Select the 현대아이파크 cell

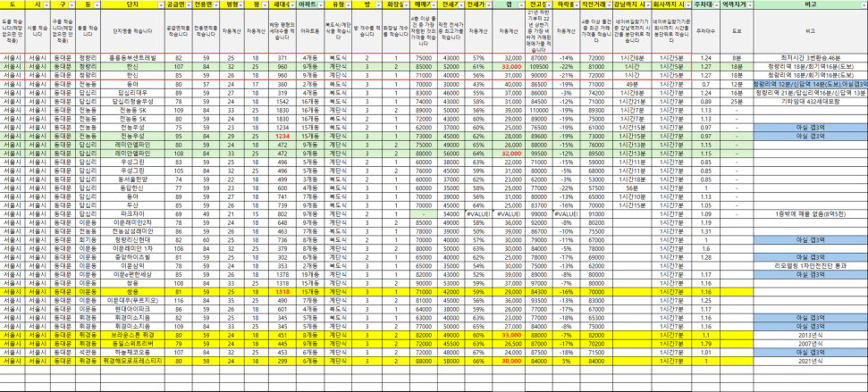(133, 309)
